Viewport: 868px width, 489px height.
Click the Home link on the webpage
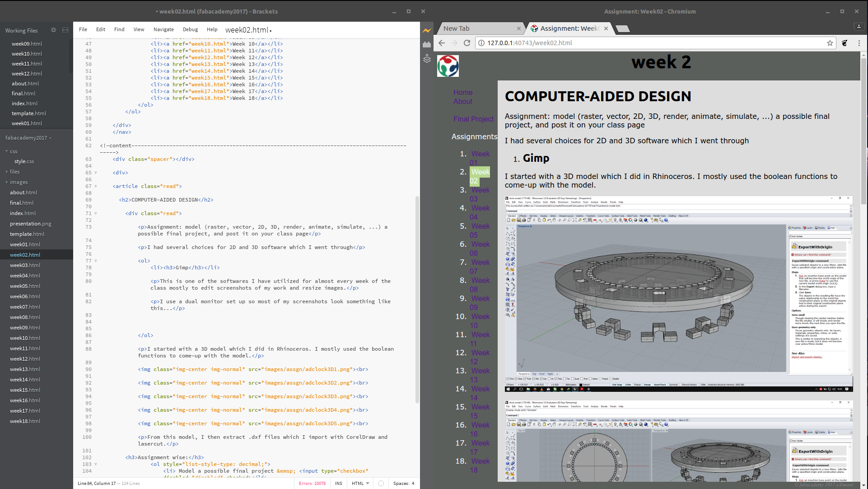[x=463, y=92]
